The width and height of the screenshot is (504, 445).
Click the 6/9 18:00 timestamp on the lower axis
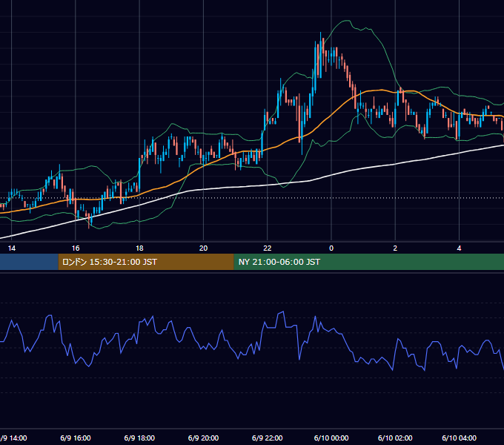139,438
